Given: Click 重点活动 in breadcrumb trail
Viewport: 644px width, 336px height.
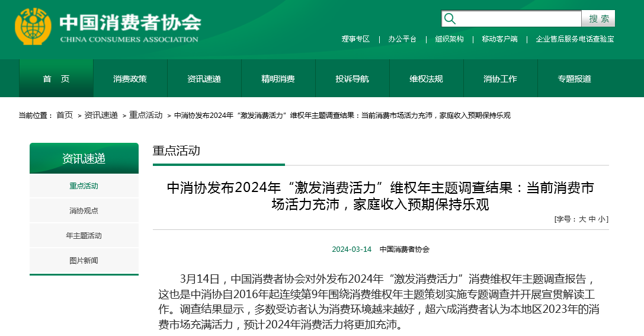Looking at the screenshot, I should pos(146,115).
